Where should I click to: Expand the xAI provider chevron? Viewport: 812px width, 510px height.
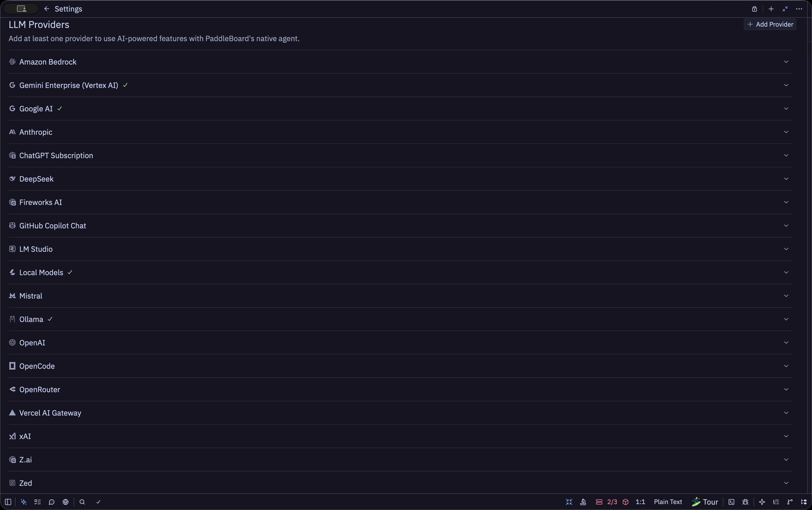point(786,436)
